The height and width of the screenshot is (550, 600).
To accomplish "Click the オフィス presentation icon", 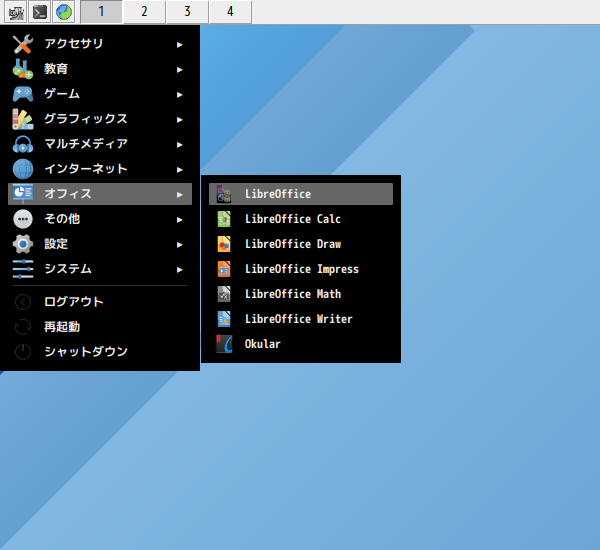I will (23, 194).
